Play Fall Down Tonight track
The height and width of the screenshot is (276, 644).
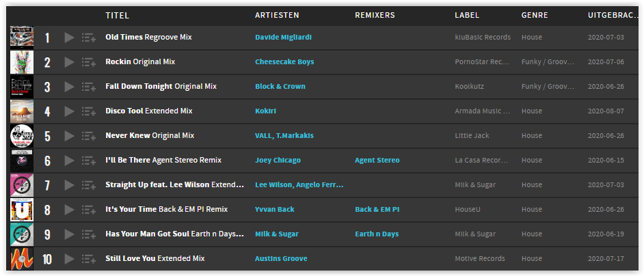click(x=70, y=87)
